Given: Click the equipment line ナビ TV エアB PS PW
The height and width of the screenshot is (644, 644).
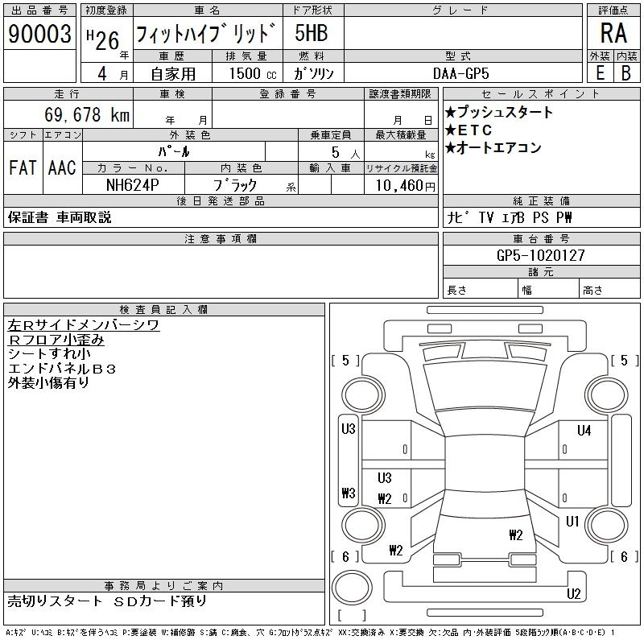Looking at the screenshot, I should click(x=510, y=217).
